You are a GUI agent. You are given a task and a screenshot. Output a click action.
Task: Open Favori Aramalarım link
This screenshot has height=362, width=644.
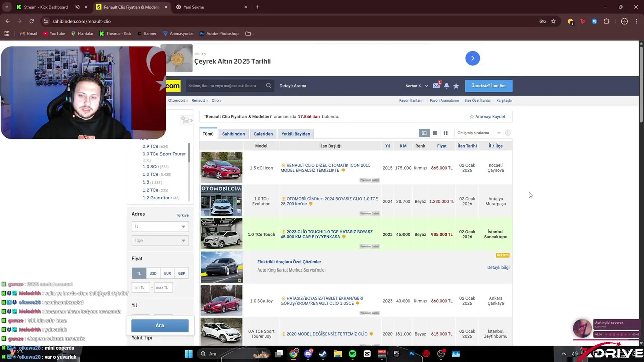point(444,100)
